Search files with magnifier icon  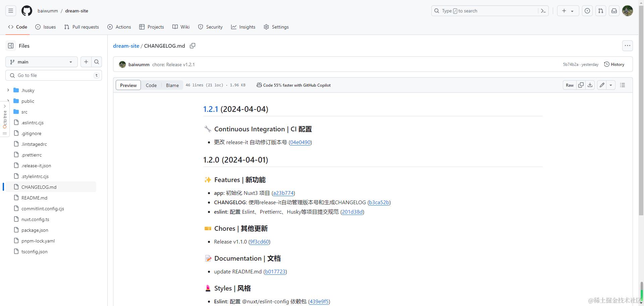97,62
